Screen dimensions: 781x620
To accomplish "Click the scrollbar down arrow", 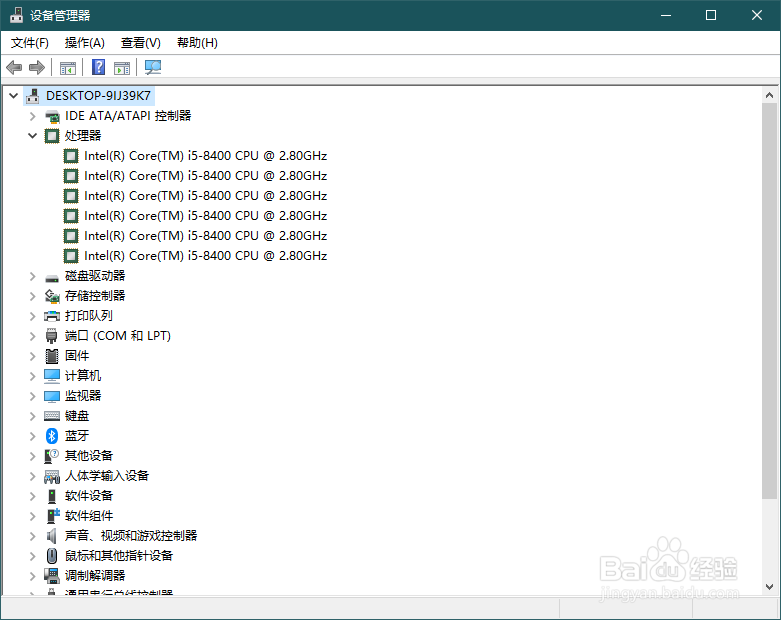I will (x=769, y=587).
